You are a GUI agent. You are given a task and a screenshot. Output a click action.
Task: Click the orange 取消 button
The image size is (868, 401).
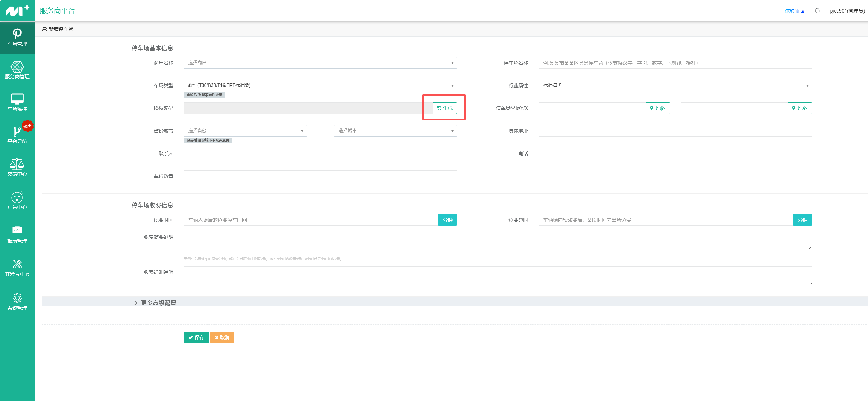(222, 337)
